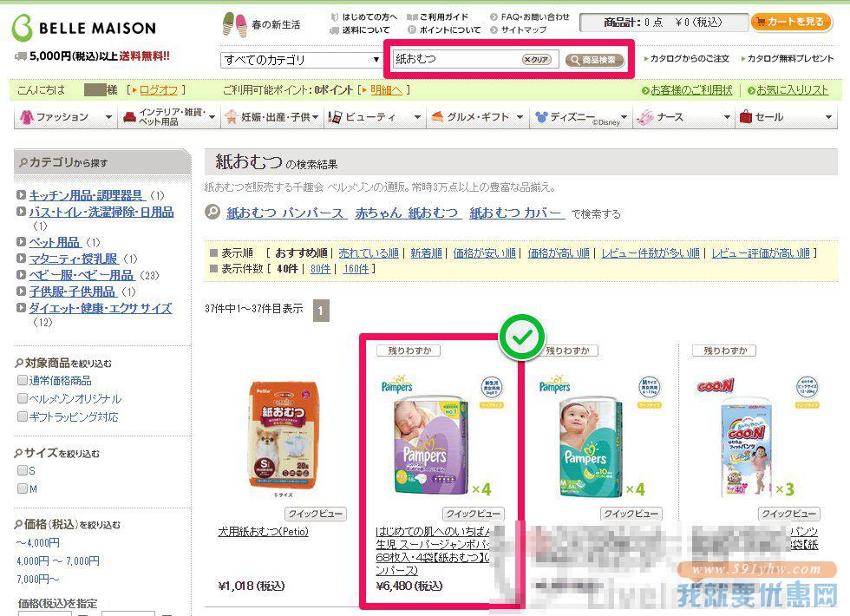Click the purple Pampers newborn product image
Image resolution: width=850 pixels, height=616 pixels.
click(x=430, y=443)
